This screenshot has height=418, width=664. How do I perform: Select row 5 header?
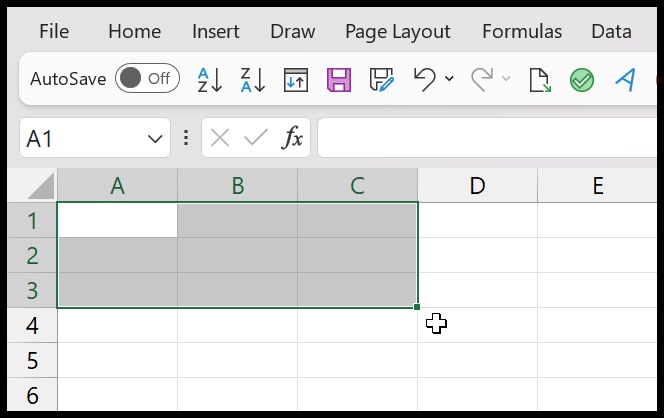(31, 360)
